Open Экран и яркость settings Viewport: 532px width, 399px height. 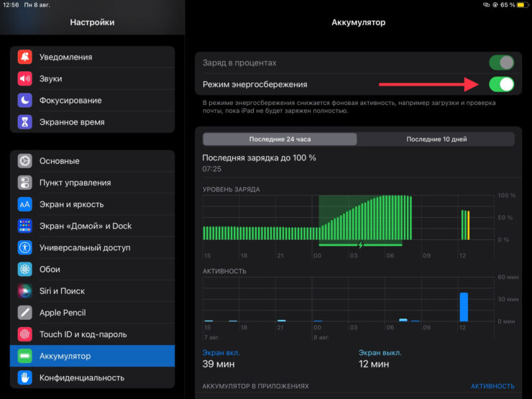click(92, 204)
